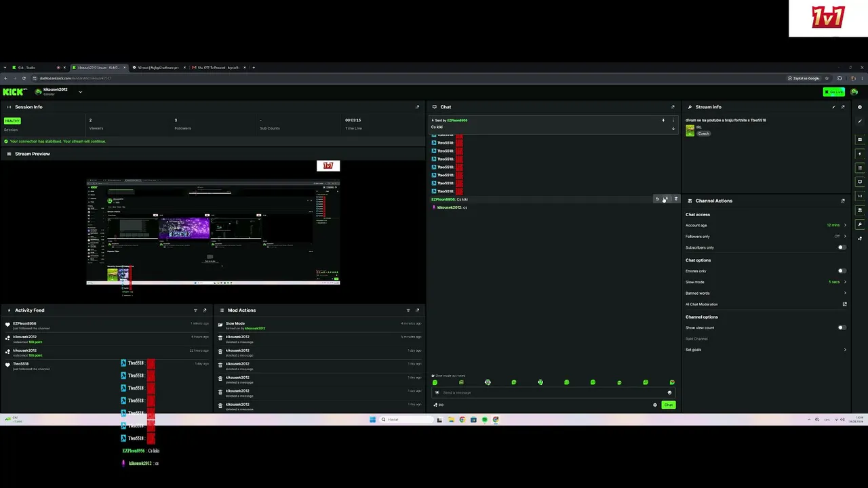868x488 pixels.
Task: Open Windows Start menu
Action: [372, 420]
